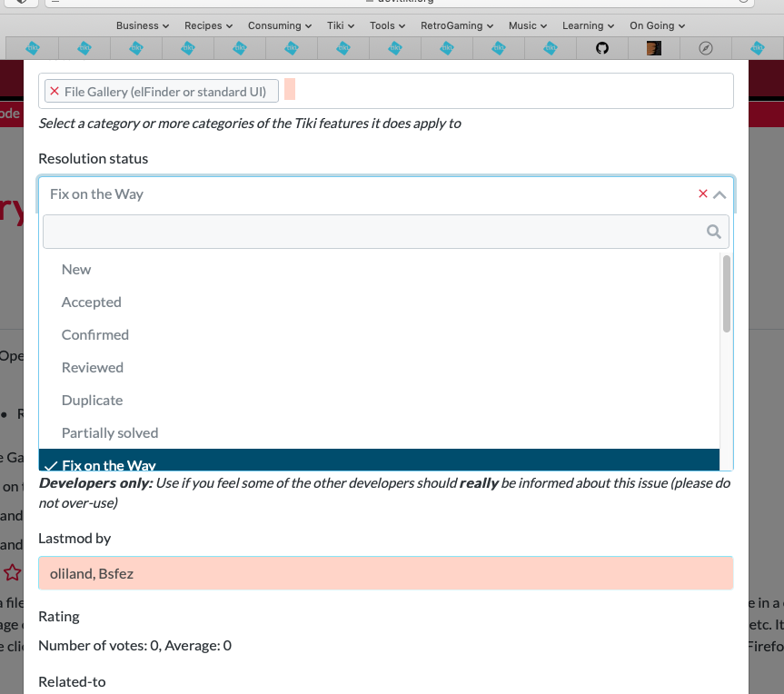The image size is (784, 694).
Task: Open the compass Safari tab icon
Action: (x=706, y=48)
